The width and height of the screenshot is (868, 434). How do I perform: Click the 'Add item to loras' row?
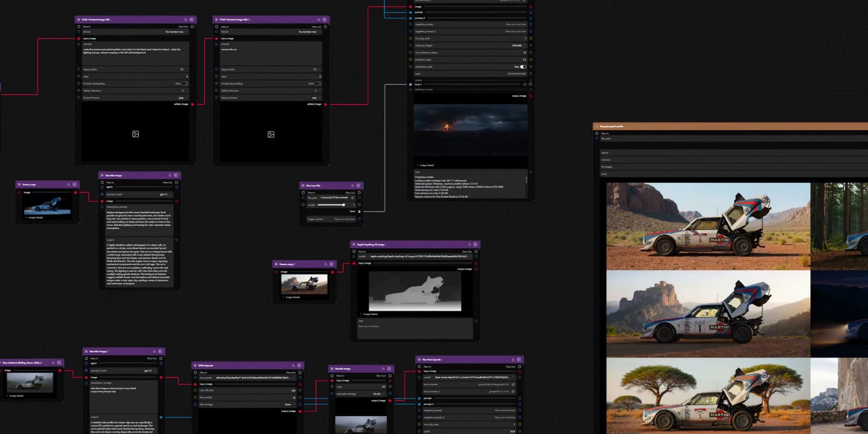point(424,90)
